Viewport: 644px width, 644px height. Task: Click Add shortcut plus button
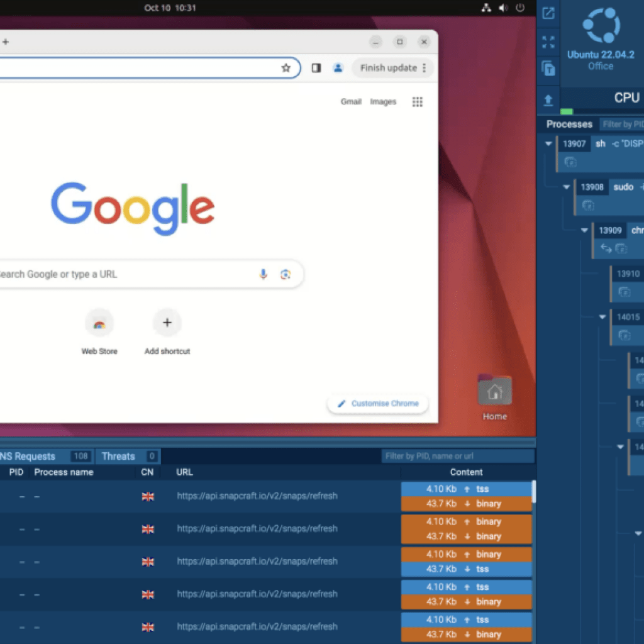(167, 323)
